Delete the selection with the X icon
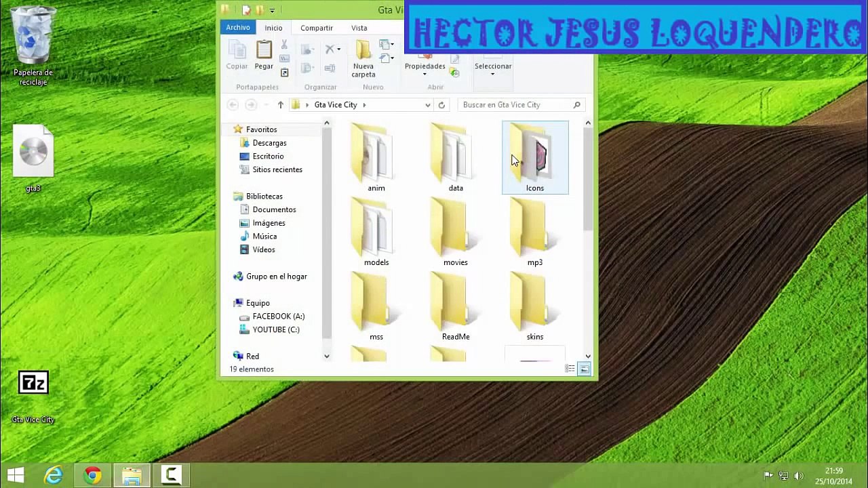Image resolution: width=868 pixels, height=488 pixels. 330,49
